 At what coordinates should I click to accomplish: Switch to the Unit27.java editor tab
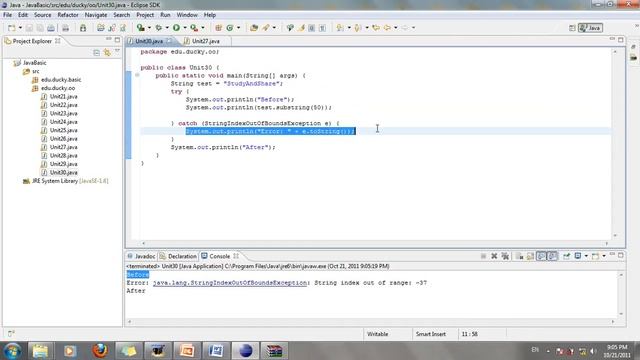[205, 41]
